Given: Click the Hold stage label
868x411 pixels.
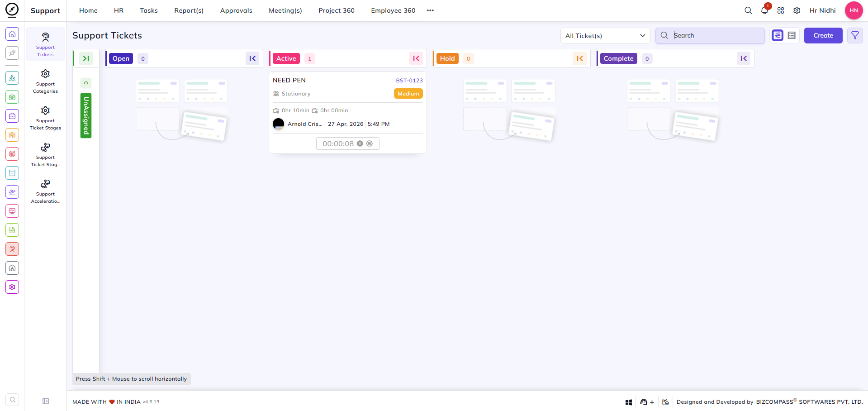Looking at the screenshot, I should point(447,58).
